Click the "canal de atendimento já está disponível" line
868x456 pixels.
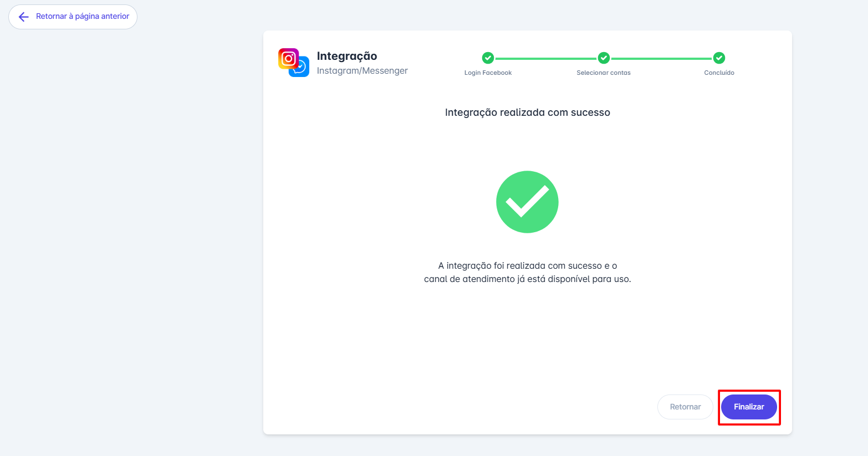pos(527,279)
